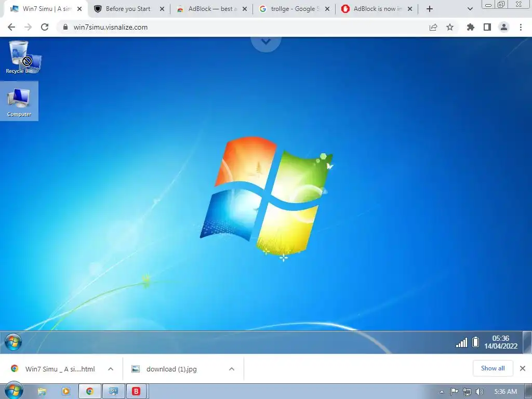The image size is (532, 399).
Task: Close the AdBlock — best tab
Action: (245, 9)
